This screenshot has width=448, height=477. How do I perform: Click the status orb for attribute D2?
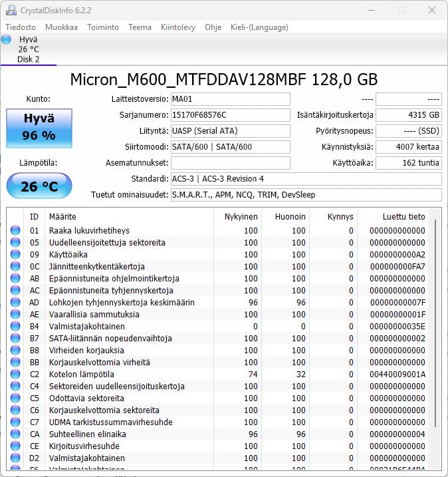[15, 458]
